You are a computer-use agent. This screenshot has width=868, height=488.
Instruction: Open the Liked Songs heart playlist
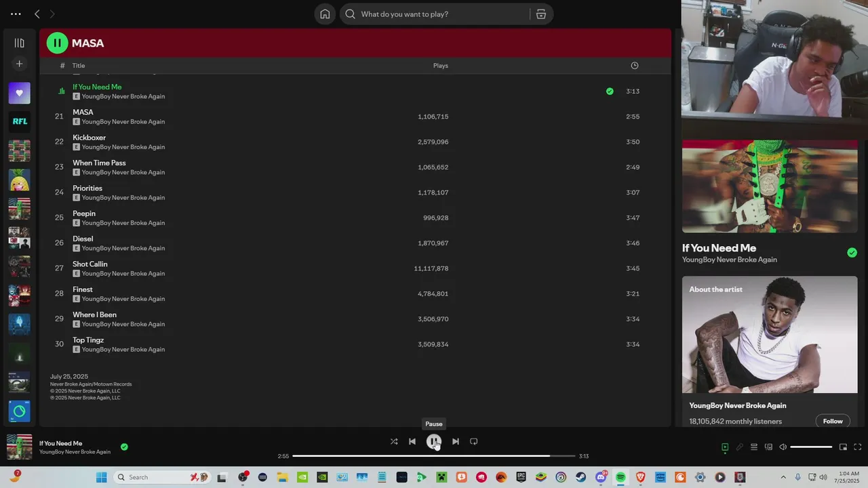[x=19, y=93]
